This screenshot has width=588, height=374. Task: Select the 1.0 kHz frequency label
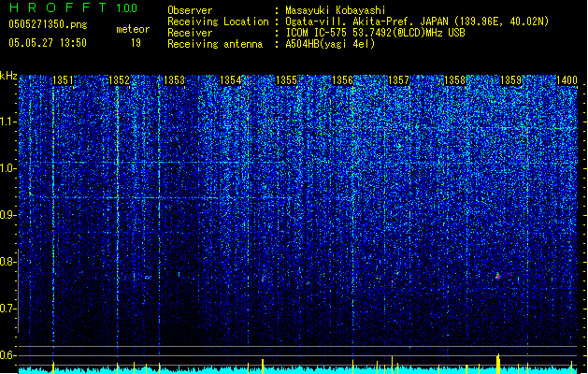coord(7,168)
